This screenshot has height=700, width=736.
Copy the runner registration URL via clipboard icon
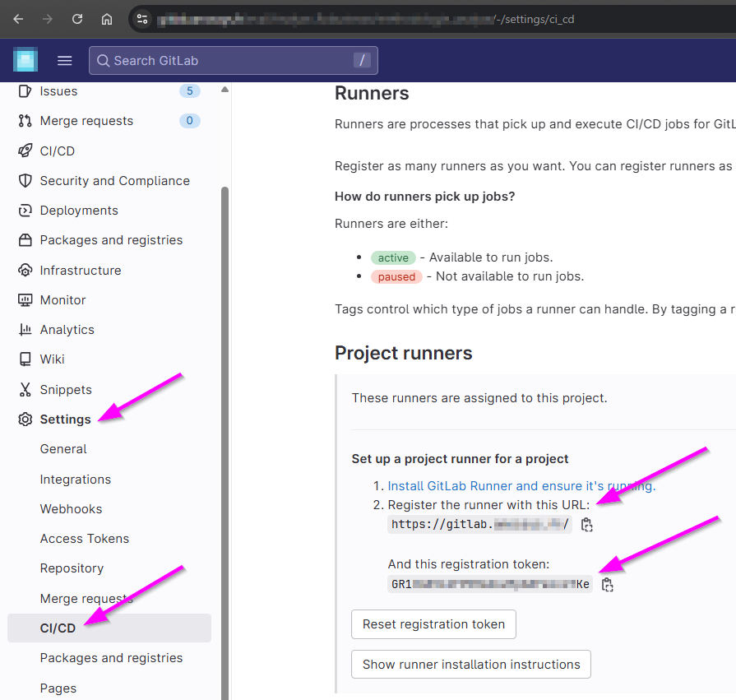coord(586,524)
